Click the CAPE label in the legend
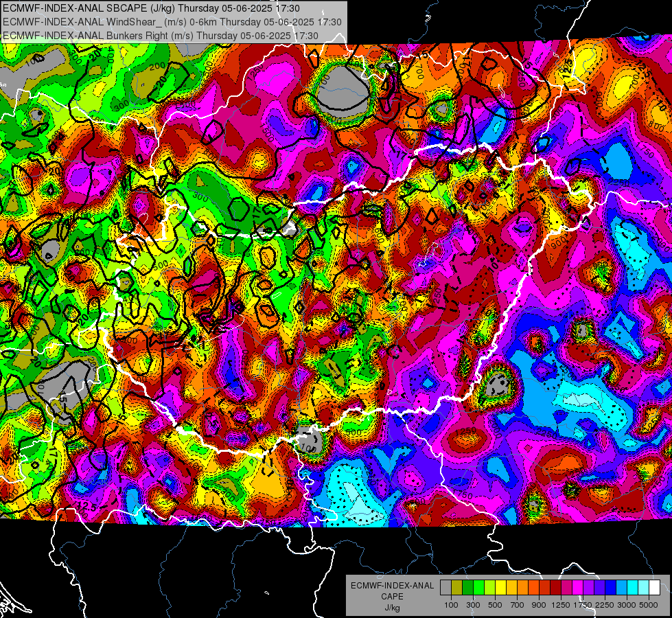672x618 pixels. [392, 597]
